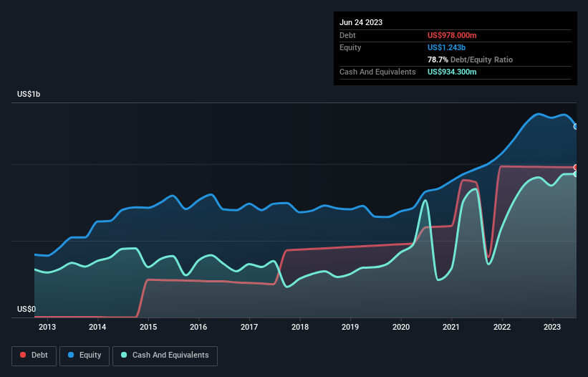Screen dimensions: 588x377
Task: Click the US$1.243b equity value
Action: click(446, 47)
